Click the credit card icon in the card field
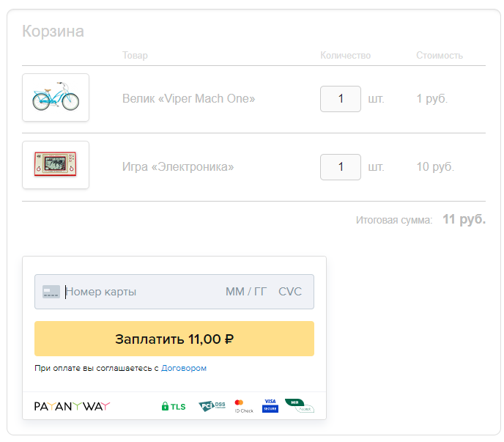Screen dimensions: 504x442 tap(51, 292)
